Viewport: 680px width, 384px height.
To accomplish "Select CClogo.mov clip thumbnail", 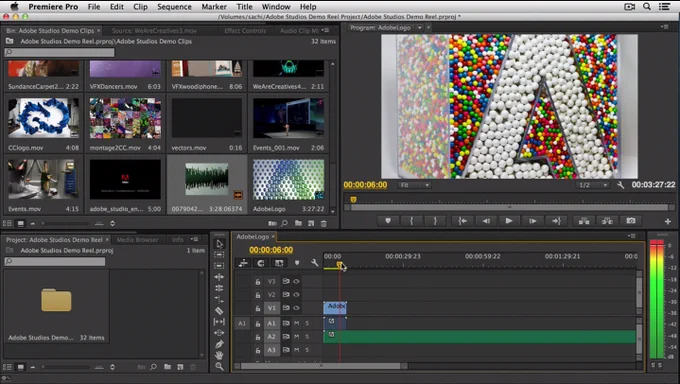I will point(43,118).
